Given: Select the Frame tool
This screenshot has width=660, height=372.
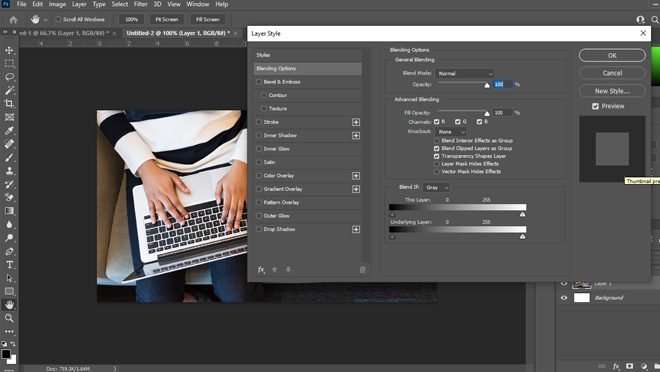Looking at the screenshot, I should (x=9, y=117).
